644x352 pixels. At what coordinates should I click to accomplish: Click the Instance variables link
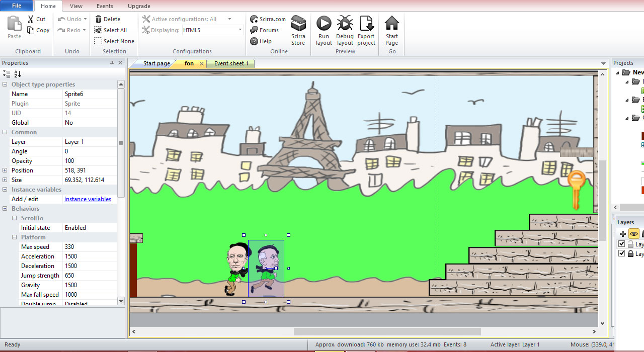click(x=88, y=199)
